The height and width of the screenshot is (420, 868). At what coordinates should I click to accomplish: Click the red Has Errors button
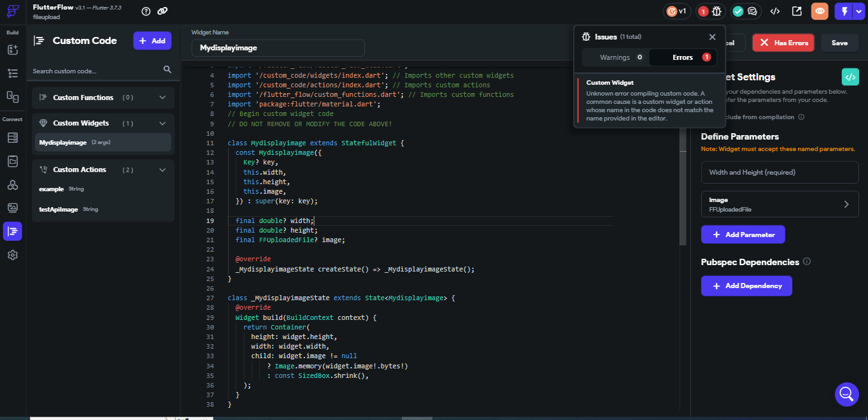point(783,43)
